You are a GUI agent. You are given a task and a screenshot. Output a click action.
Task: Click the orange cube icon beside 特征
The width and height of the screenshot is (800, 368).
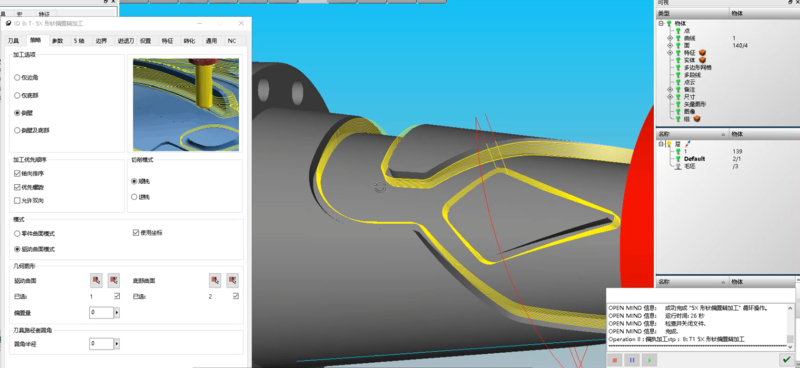click(x=702, y=53)
